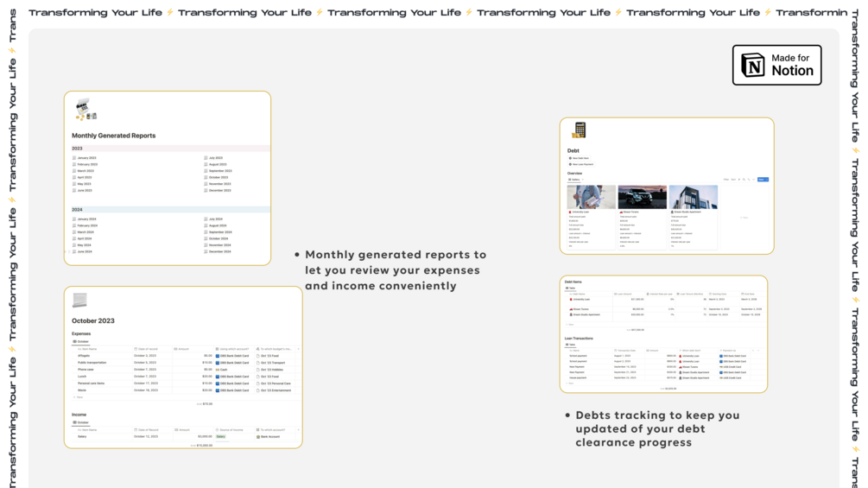Click the Phone case expense row
This screenshot has height=488, width=868.
[86, 370]
